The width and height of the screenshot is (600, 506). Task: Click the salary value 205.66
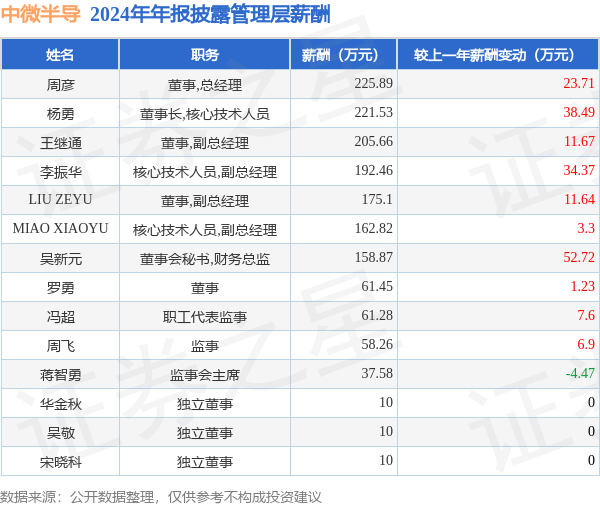[373, 141]
